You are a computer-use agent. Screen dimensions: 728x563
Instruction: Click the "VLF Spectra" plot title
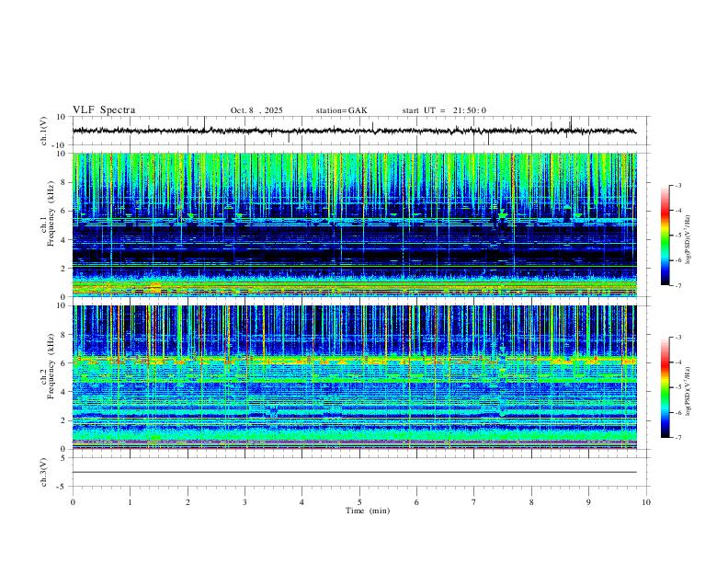104,110
